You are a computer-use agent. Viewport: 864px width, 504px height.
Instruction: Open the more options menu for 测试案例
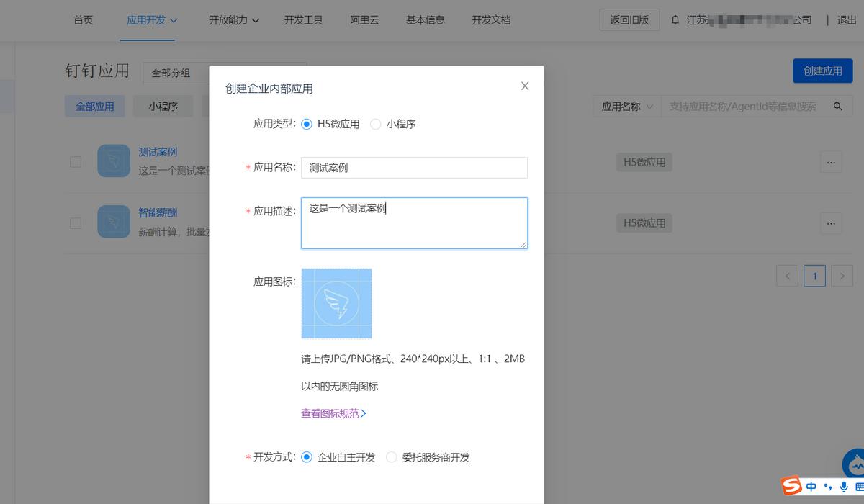(x=831, y=162)
